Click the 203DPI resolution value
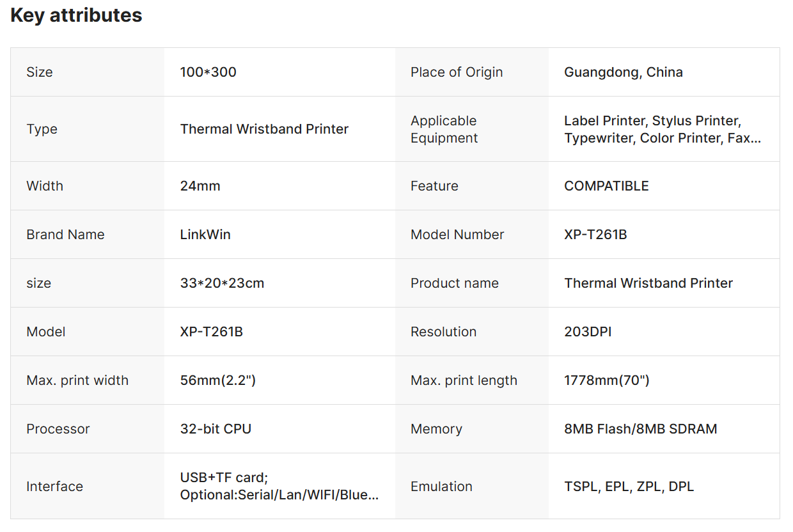The height and width of the screenshot is (532, 793). (x=588, y=332)
